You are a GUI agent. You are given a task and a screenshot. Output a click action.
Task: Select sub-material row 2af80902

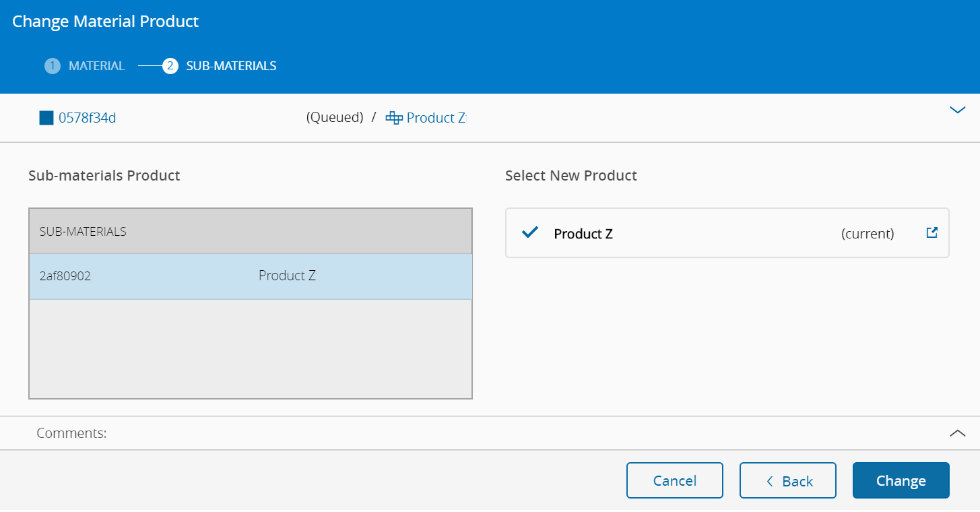[250, 276]
